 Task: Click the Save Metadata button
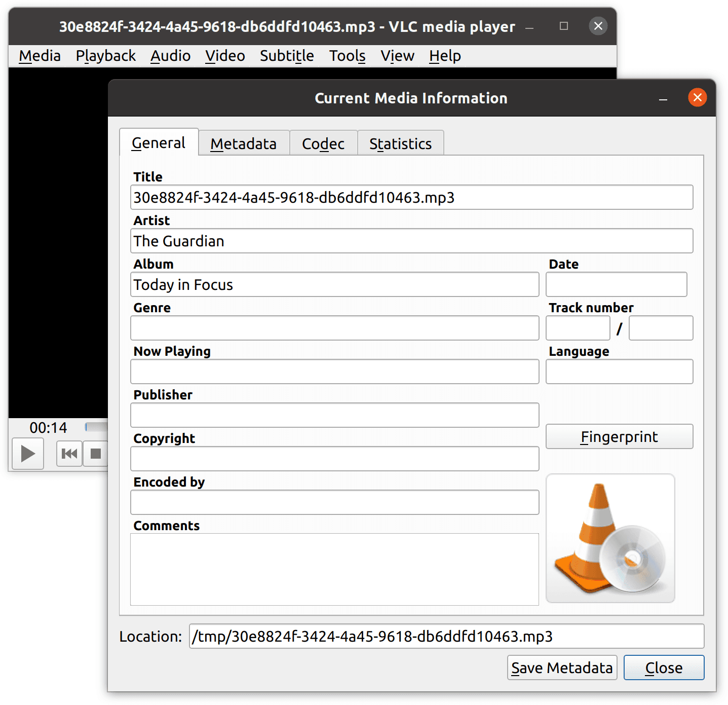point(561,667)
